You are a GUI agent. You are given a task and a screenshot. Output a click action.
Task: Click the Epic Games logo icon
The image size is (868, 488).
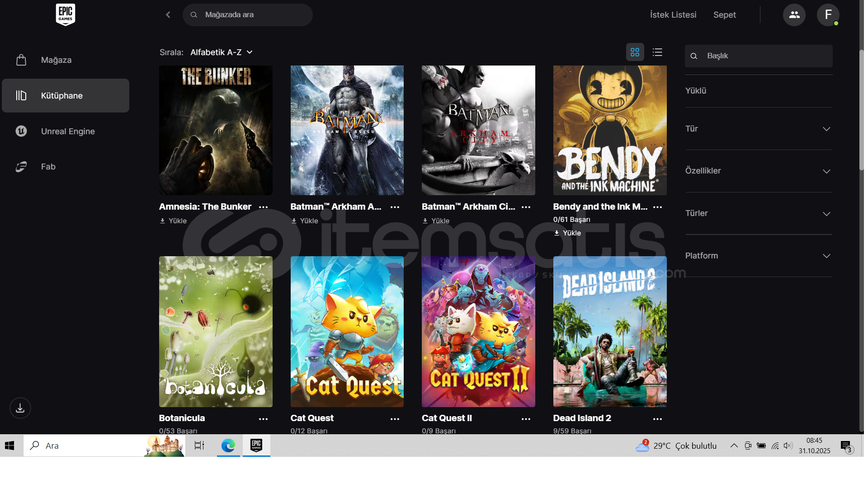[x=66, y=14]
